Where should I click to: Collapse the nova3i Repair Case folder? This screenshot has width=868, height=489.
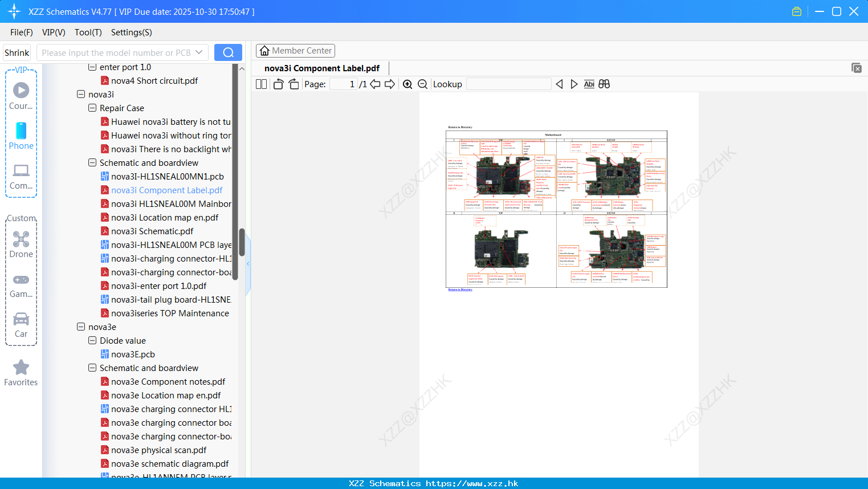click(x=92, y=108)
